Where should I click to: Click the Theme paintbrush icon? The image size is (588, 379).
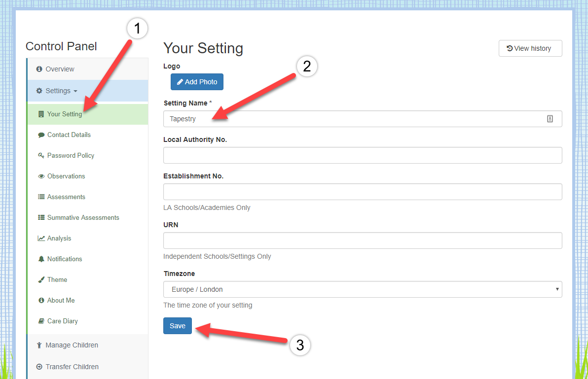tap(41, 280)
